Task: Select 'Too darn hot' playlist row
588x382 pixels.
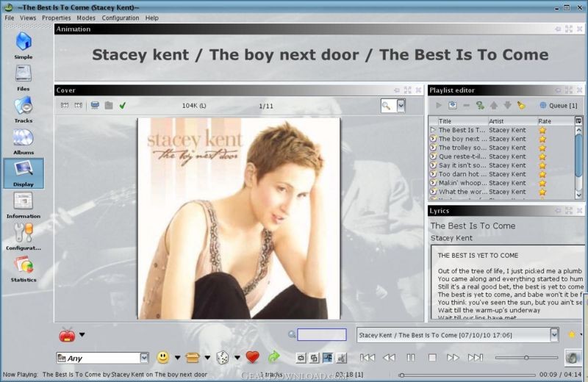Action: point(502,174)
